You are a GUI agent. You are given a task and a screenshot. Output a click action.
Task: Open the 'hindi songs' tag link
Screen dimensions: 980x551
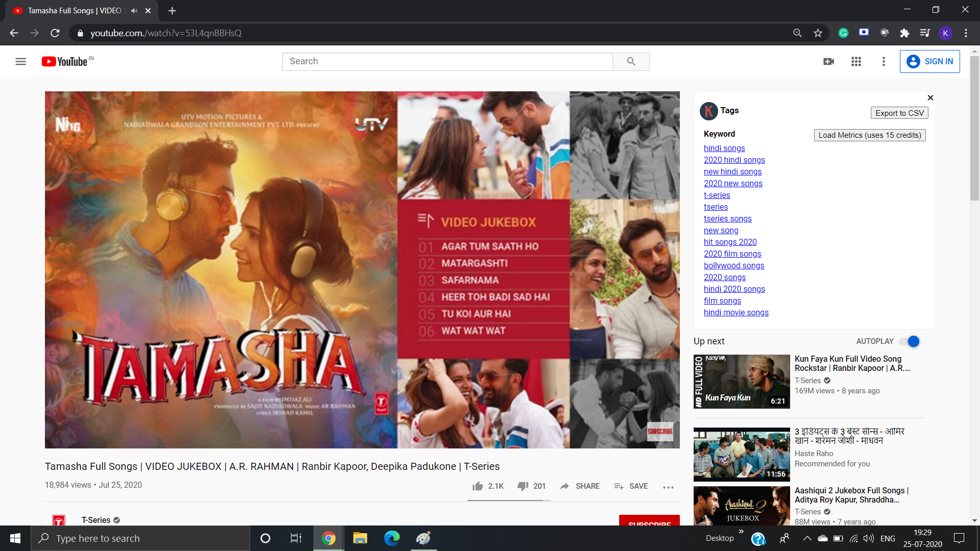click(x=724, y=148)
